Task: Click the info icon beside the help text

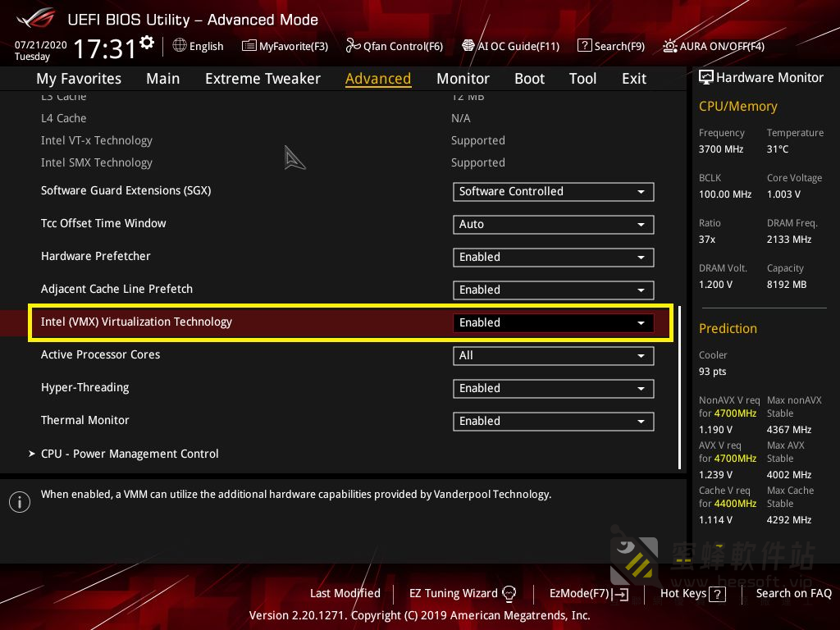Action: 20,502
